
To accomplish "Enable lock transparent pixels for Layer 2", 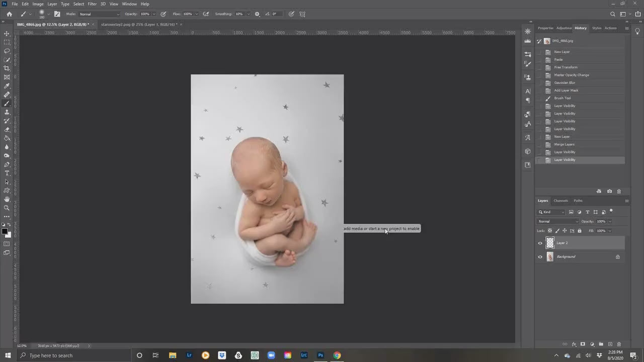I will 550,231.
